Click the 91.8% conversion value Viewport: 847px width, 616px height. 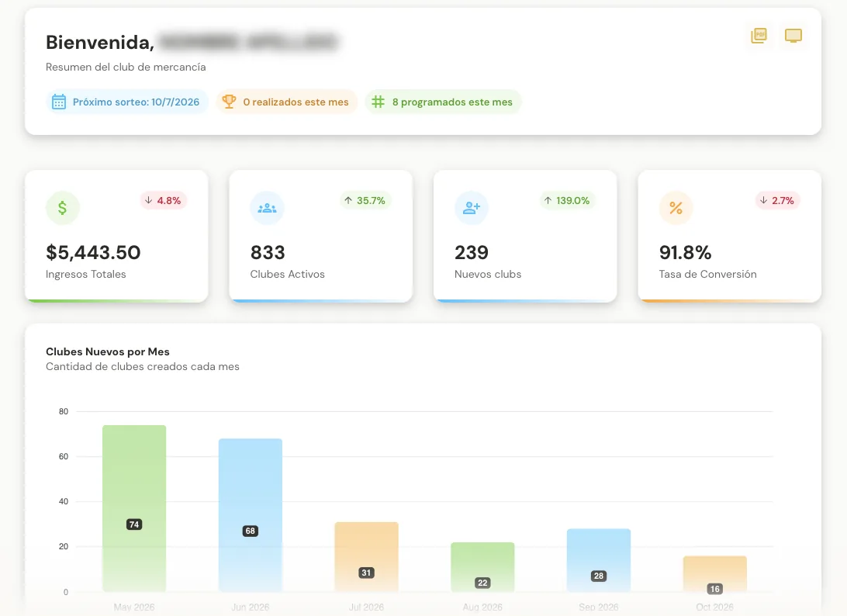(x=685, y=252)
